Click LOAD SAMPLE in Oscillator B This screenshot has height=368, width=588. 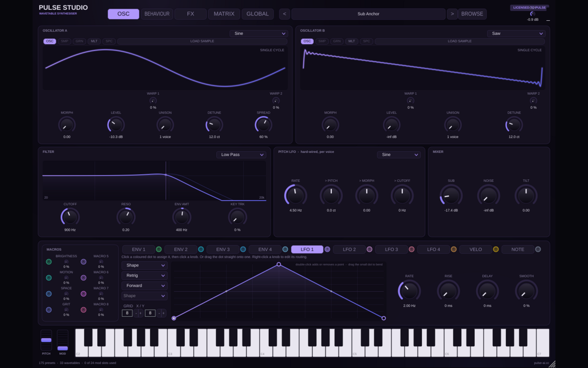460,41
